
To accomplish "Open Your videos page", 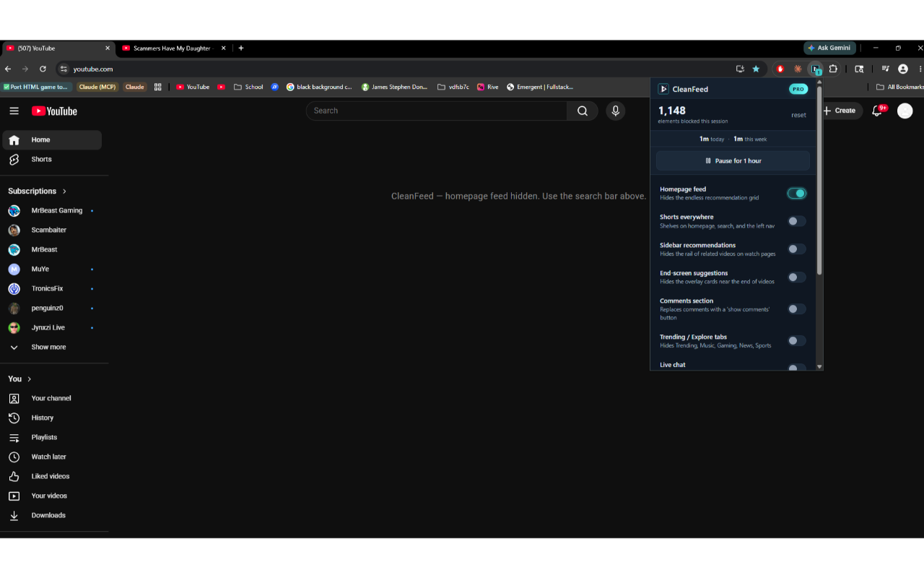I will 51,496.
